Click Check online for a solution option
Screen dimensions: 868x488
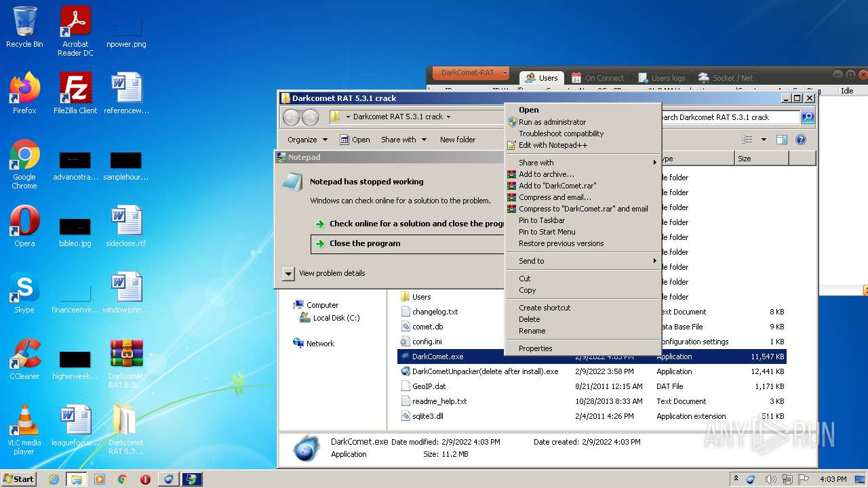tap(408, 224)
